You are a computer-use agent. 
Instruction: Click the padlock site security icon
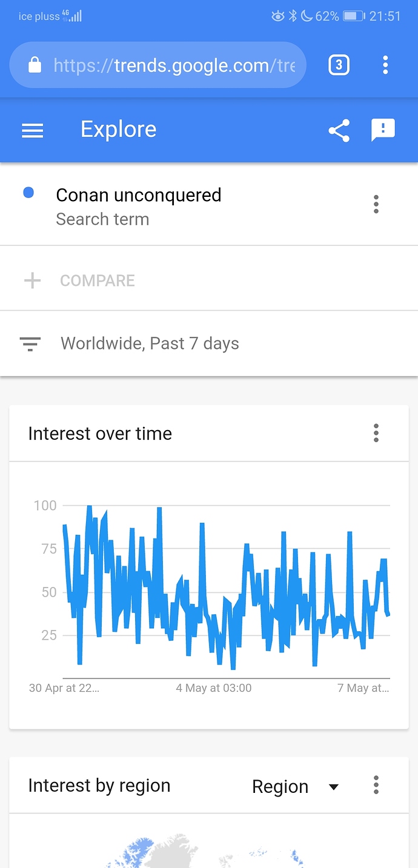point(35,65)
